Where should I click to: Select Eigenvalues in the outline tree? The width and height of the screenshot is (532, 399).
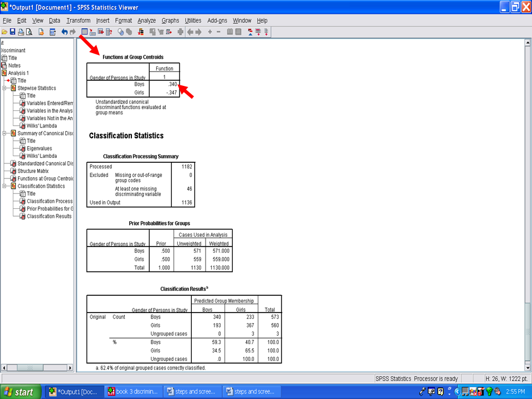pyautogui.click(x=39, y=149)
